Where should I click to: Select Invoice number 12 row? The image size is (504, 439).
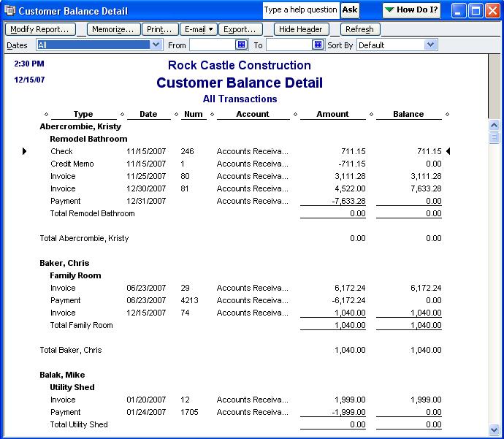coord(246,400)
